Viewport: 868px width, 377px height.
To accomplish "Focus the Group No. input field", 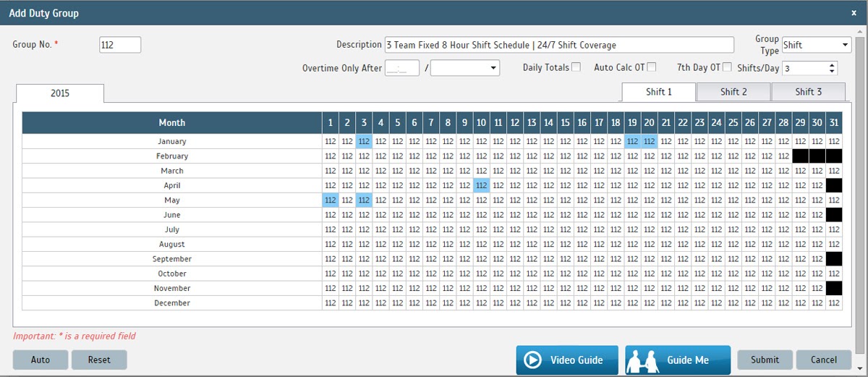I will (x=120, y=45).
